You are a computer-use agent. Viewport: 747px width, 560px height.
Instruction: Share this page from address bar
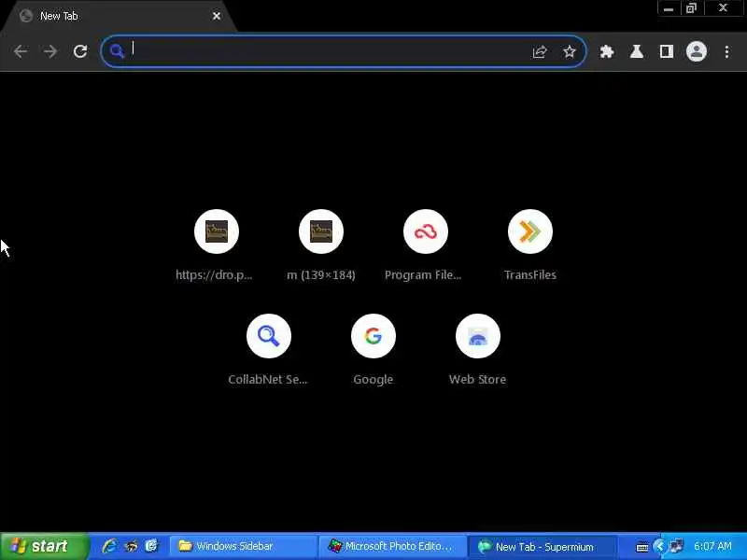(540, 51)
